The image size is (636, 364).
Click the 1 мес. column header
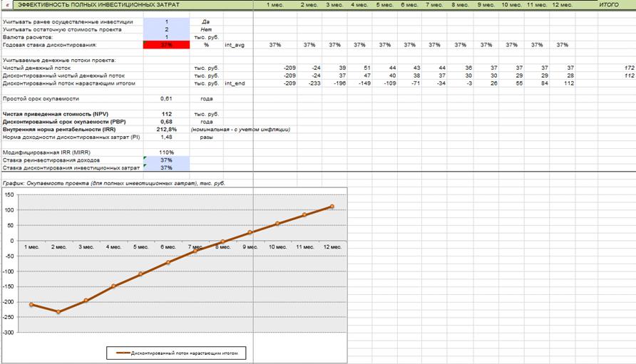[x=276, y=5]
